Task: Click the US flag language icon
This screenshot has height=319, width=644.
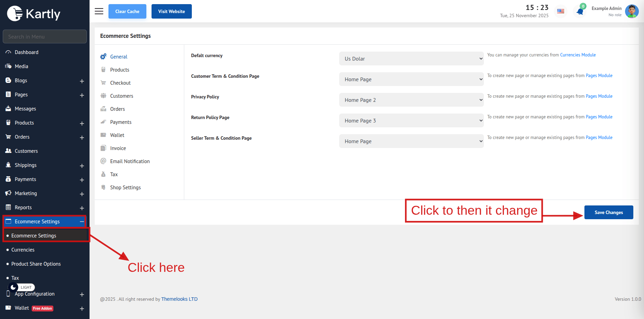Action: tap(561, 11)
